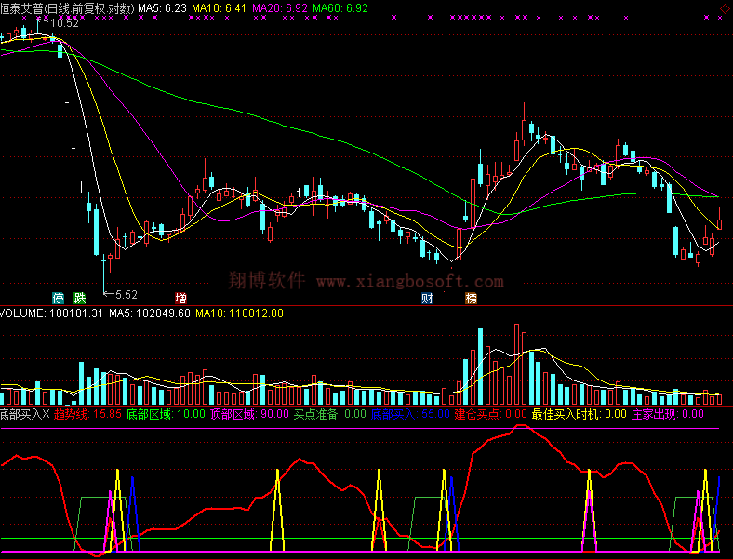Click the red diamond icon at top-right corner
733x560 pixels.
[x=725, y=8]
